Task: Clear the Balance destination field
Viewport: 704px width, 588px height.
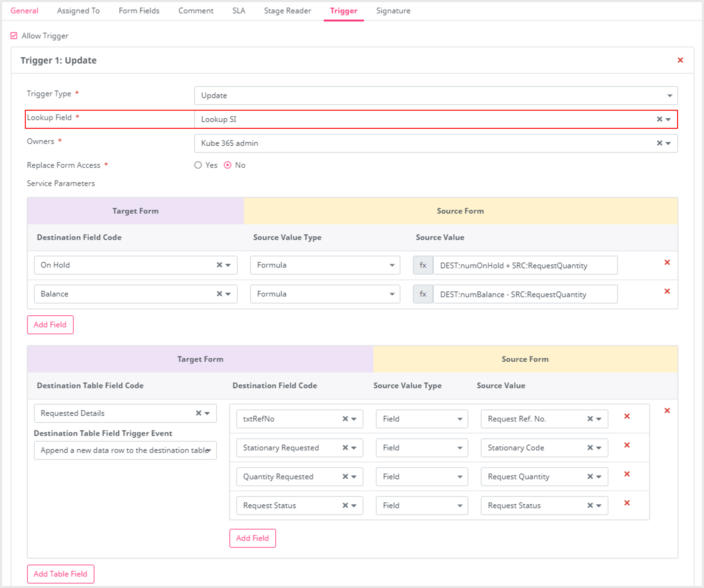Action: (x=219, y=294)
